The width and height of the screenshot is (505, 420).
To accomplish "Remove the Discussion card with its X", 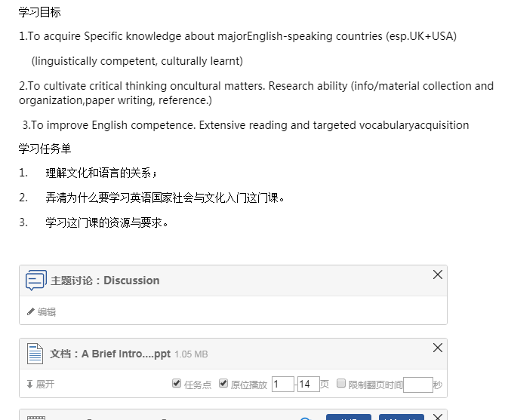I will pos(438,275).
